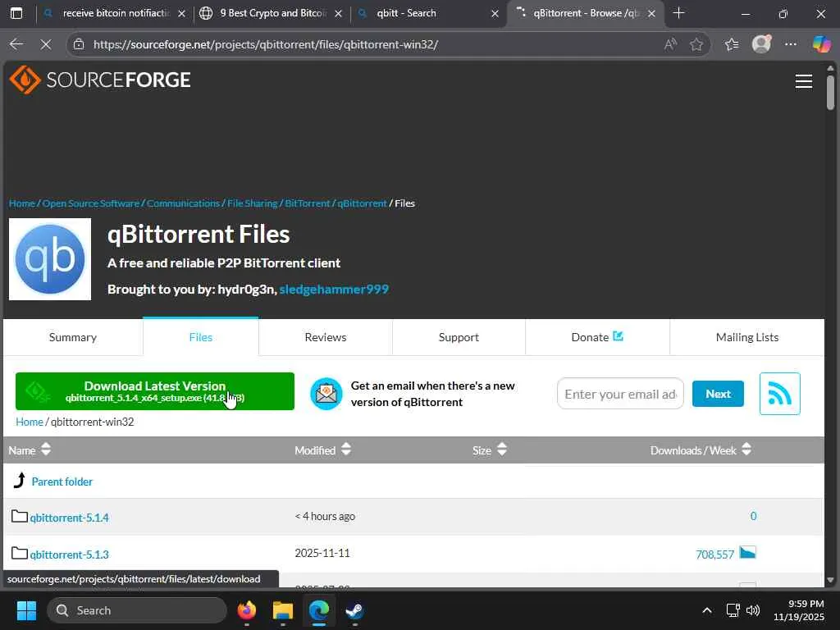The height and width of the screenshot is (630, 840).
Task: Sort files by Downloads / Week column
Action: click(701, 450)
